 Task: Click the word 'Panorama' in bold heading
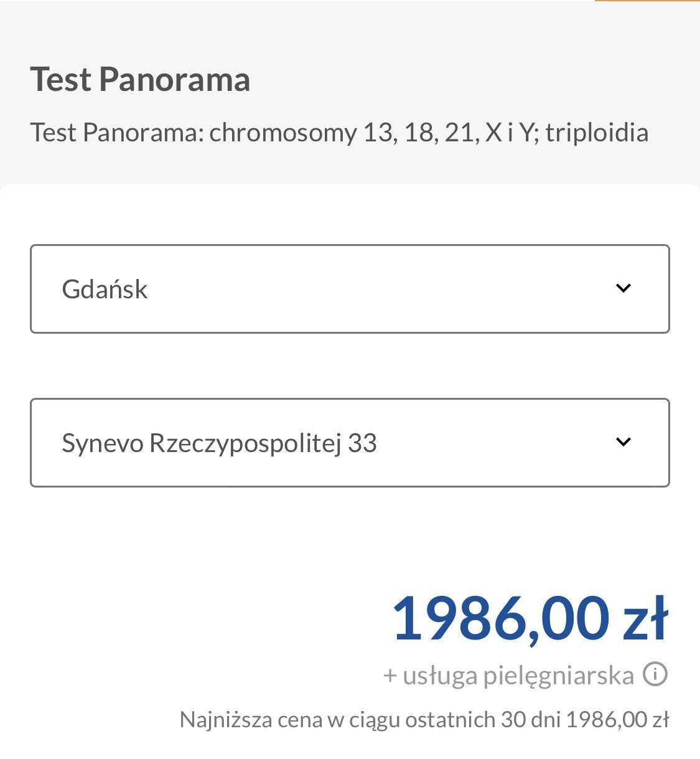click(175, 80)
